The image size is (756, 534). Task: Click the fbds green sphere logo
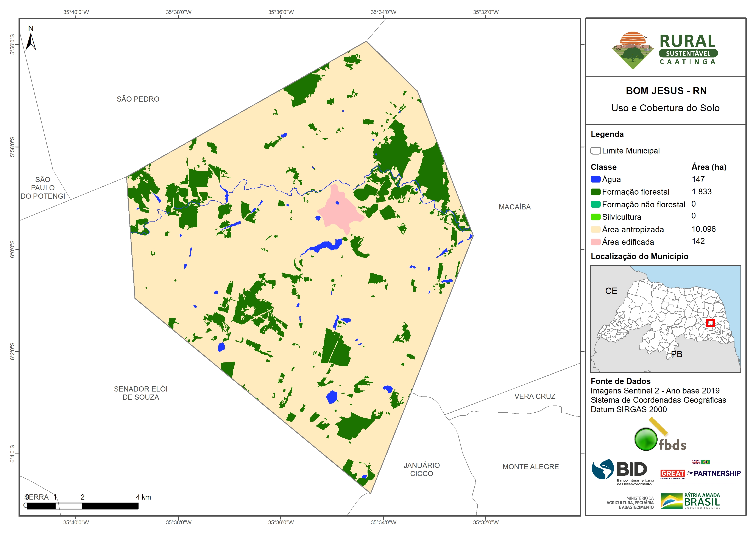[x=646, y=439]
